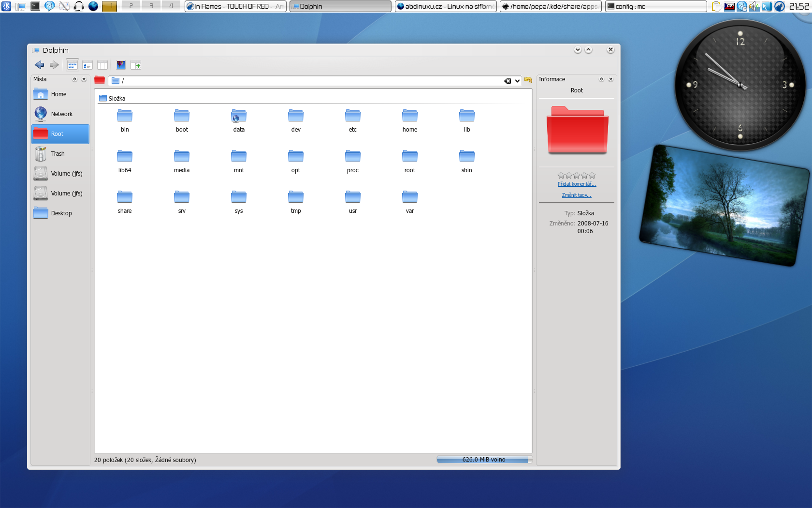Open Trash in the places panel

pos(60,154)
